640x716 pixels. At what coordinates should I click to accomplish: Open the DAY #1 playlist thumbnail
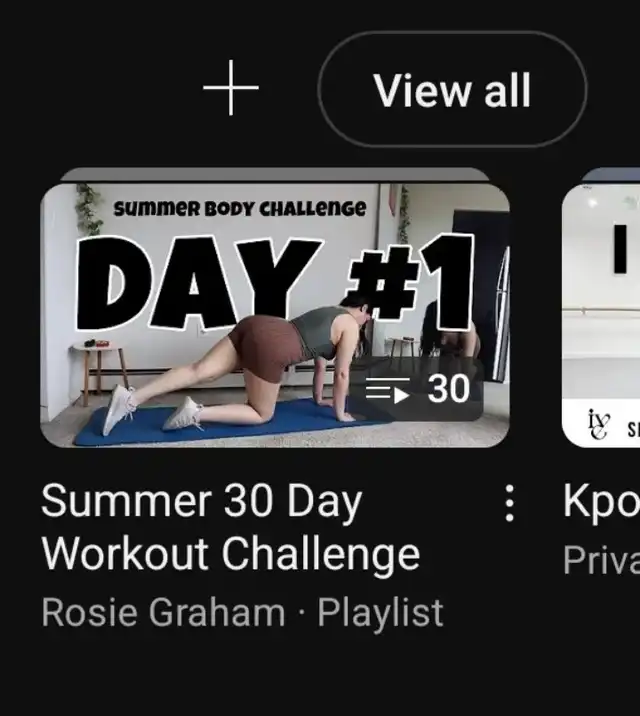click(x=275, y=315)
